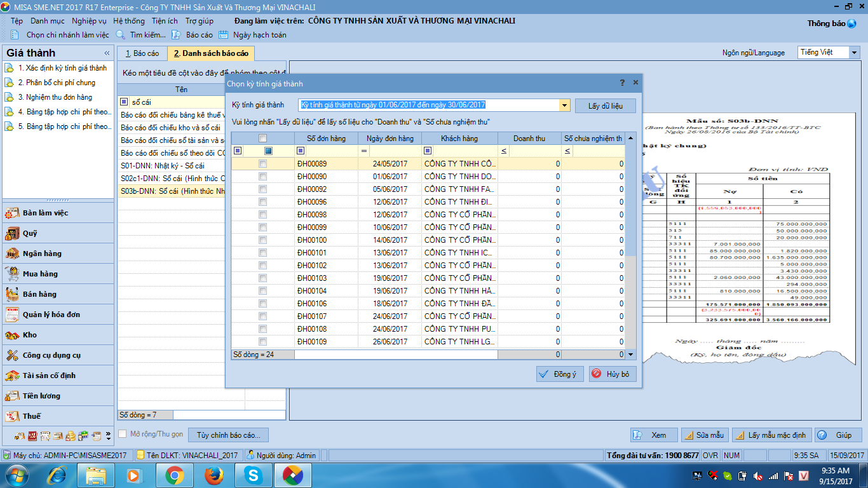868x488 pixels.
Task: Click Chọn chi nhánh làm việc icon
Action: click(x=15, y=35)
